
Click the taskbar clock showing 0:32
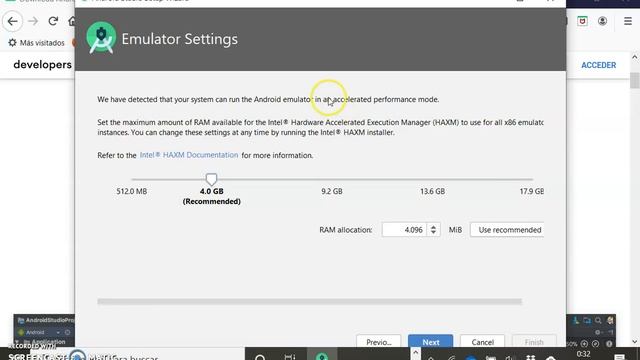[x=583, y=353]
